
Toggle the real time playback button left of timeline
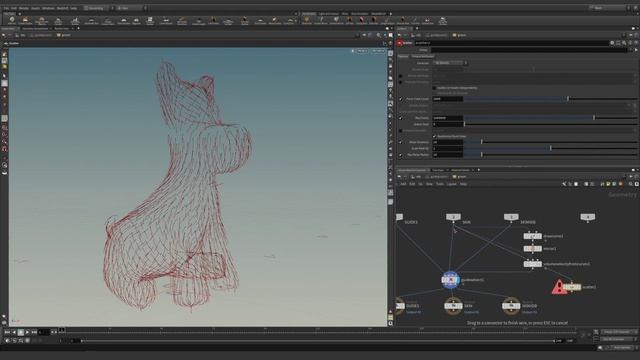(7, 340)
